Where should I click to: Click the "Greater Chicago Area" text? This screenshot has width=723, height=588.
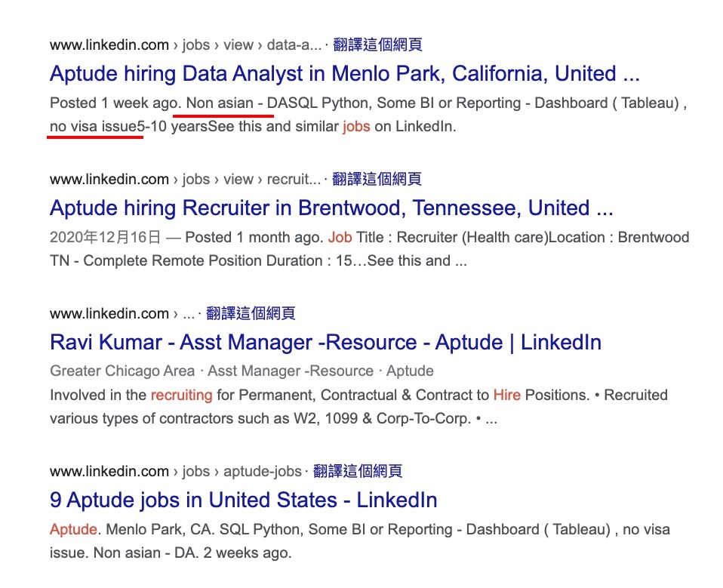(x=122, y=371)
